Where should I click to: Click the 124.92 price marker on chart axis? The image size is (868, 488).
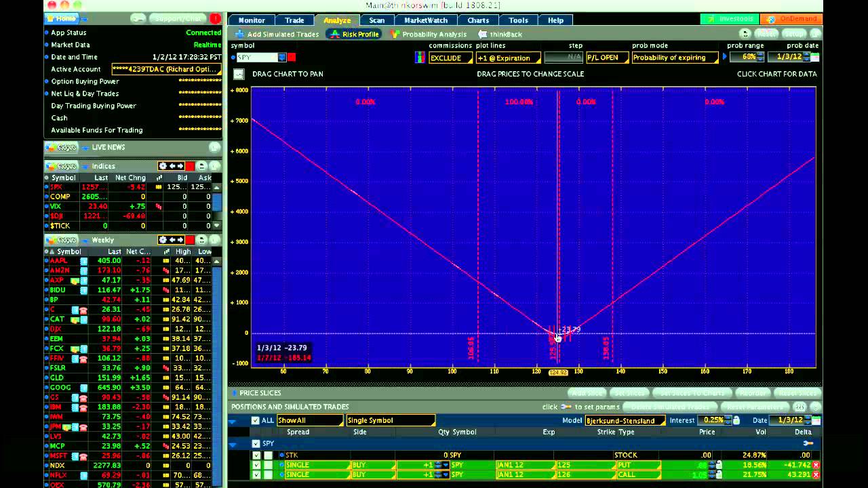557,372
